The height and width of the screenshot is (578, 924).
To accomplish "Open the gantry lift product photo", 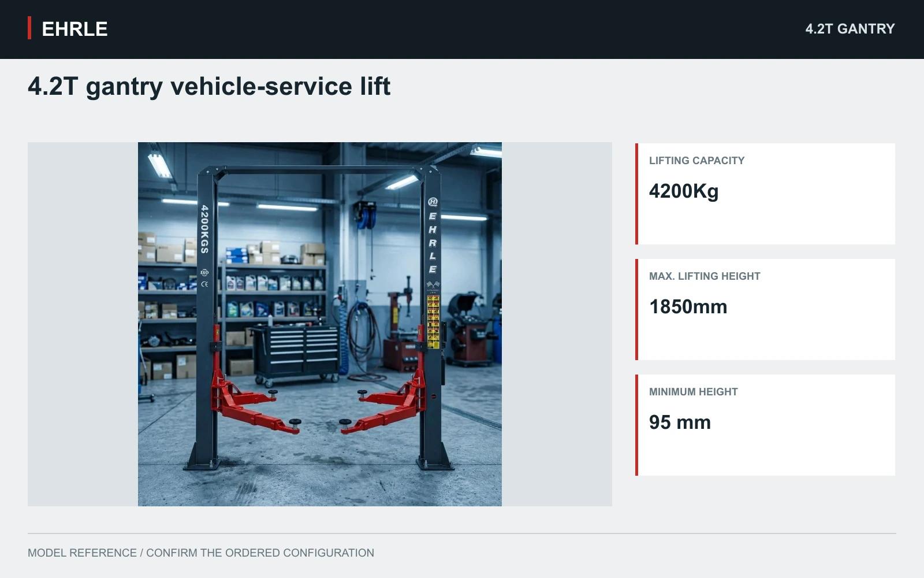I will pyautogui.click(x=320, y=324).
